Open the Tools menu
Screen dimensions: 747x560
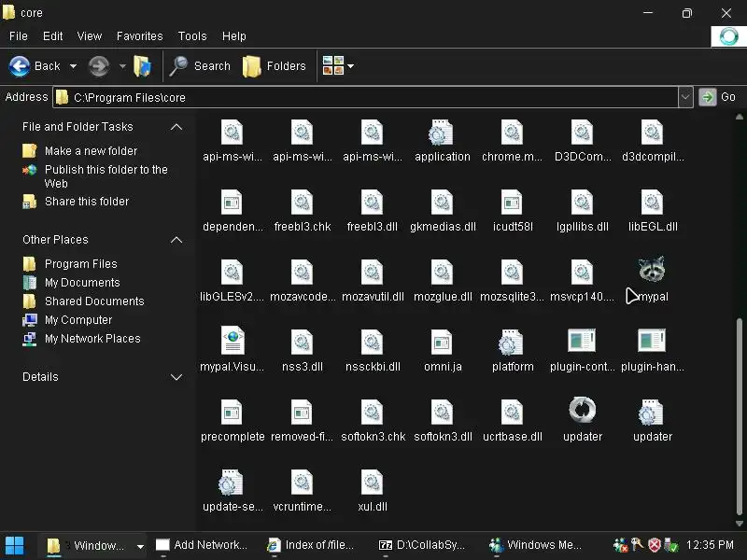coord(192,36)
